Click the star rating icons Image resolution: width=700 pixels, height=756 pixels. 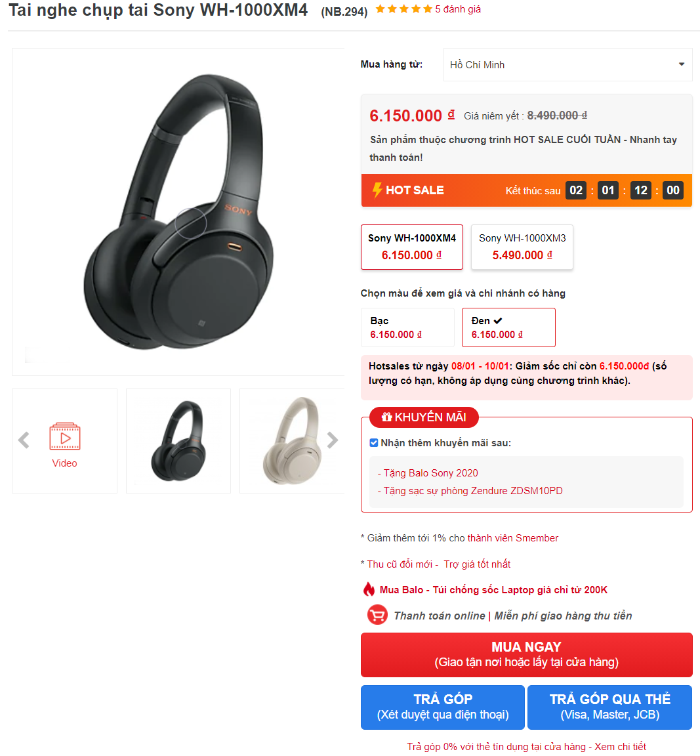(x=404, y=9)
